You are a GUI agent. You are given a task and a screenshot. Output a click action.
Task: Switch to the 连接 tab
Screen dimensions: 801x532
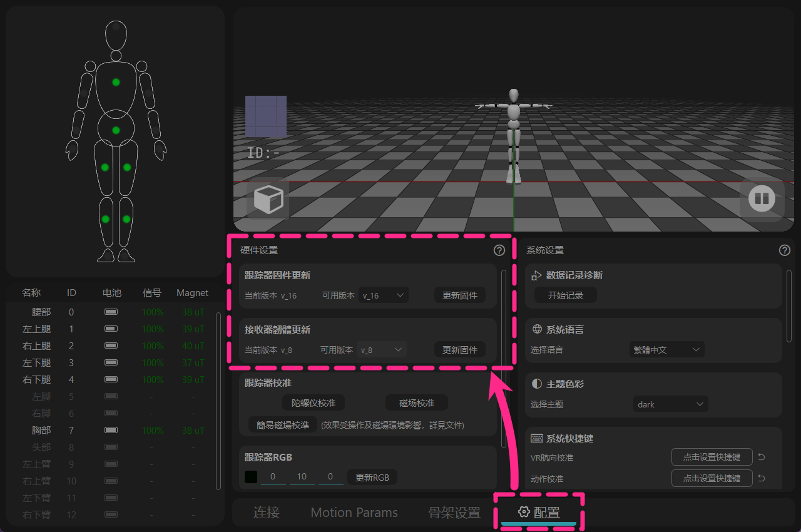(x=267, y=513)
